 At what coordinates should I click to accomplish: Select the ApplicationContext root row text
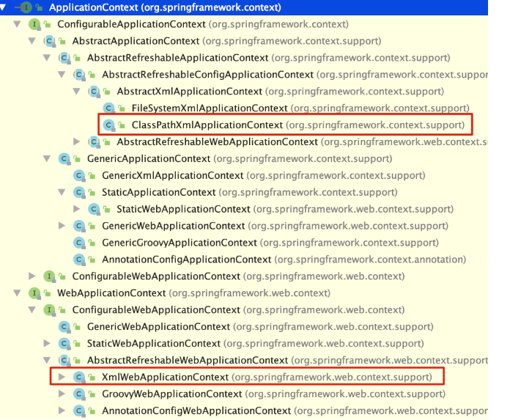point(165,7)
